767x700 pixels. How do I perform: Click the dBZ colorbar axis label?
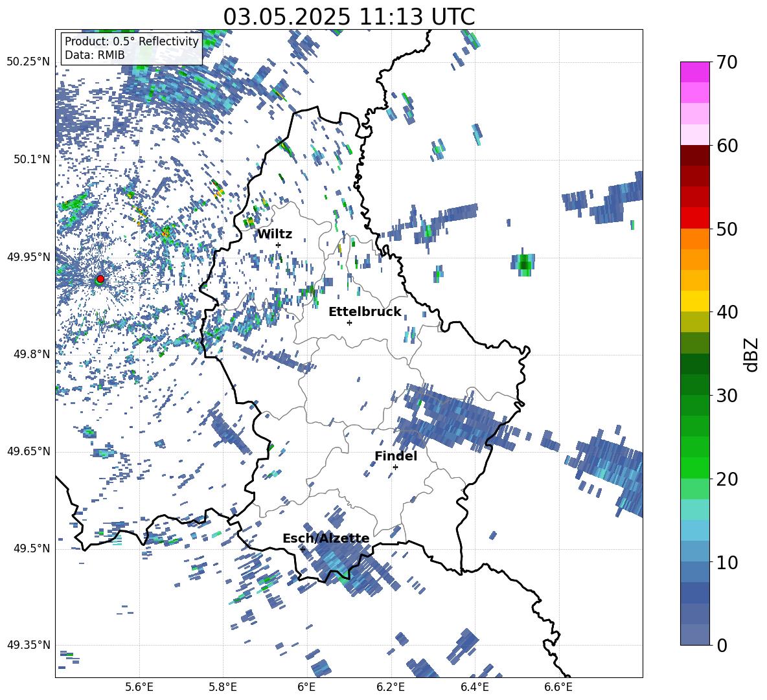pos(752,354)
